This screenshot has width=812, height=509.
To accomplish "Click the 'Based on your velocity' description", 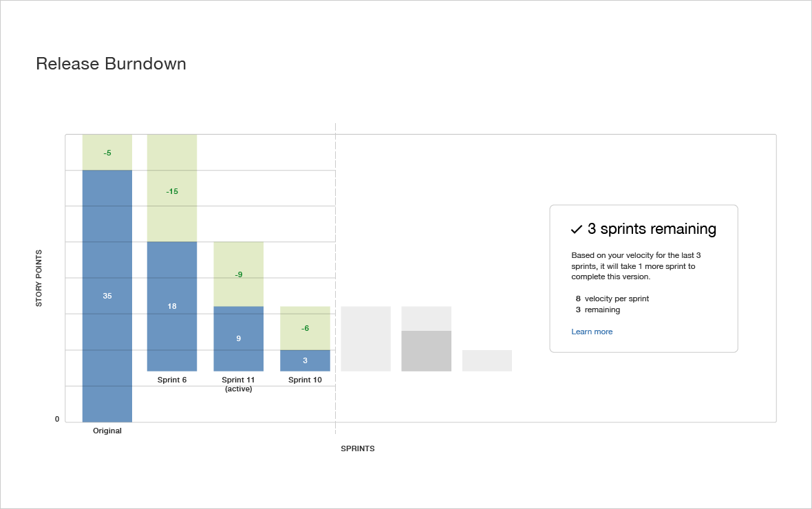I will tap(636, 266).
